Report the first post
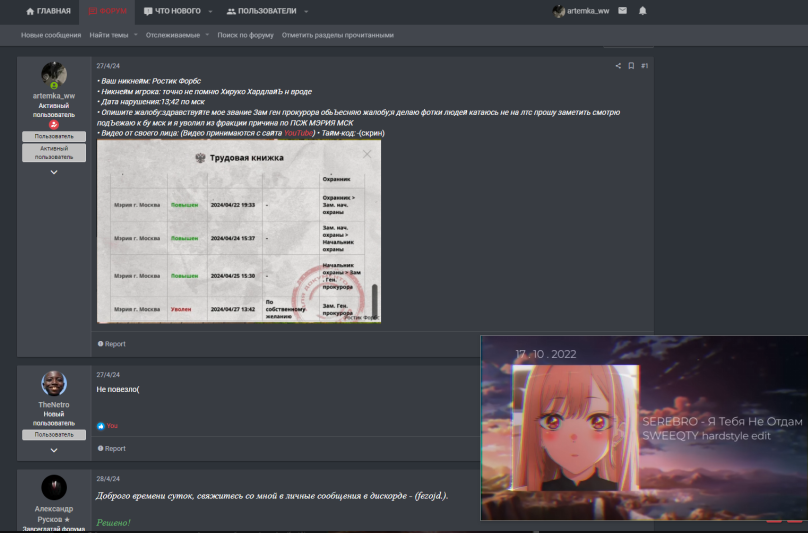 pos(111,344)
